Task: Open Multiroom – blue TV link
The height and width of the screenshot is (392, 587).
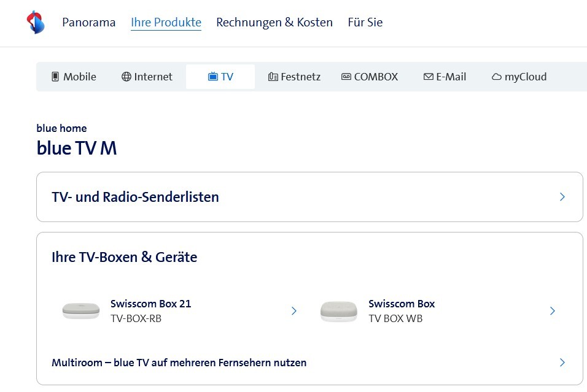Action: coord(179,363)
